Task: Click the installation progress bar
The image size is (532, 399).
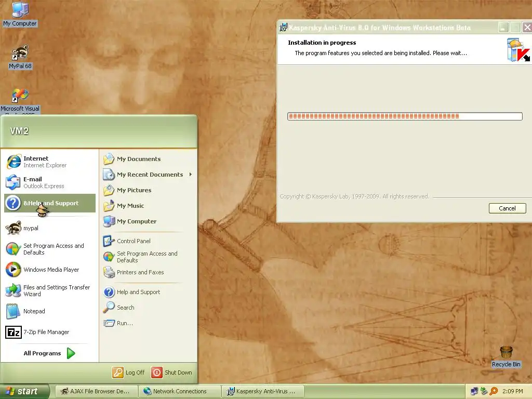Action: pyautogui.click(x=405, y=116)
